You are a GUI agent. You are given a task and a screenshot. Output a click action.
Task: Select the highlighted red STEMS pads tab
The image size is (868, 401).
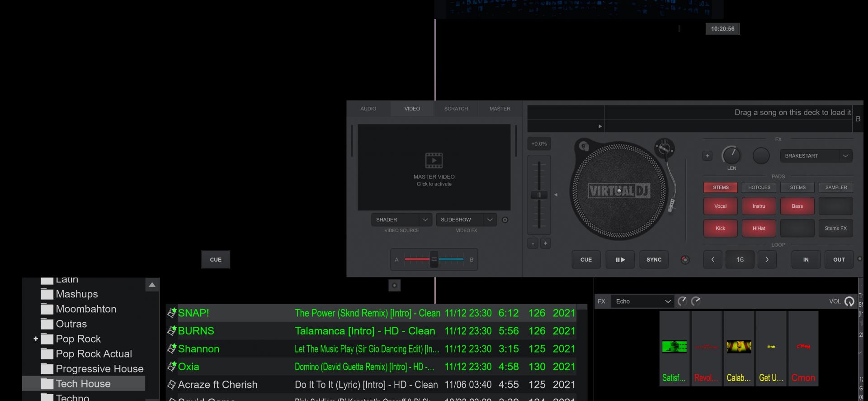point(721,187)
